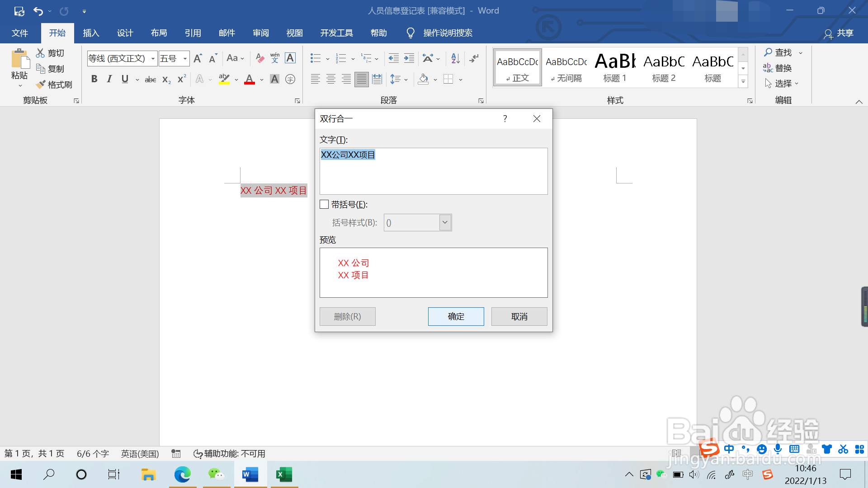The width and height of the screenshot is (868, 488).
Task: Open the 括号样式 bracket style dropdown
Action: [445, 222]
